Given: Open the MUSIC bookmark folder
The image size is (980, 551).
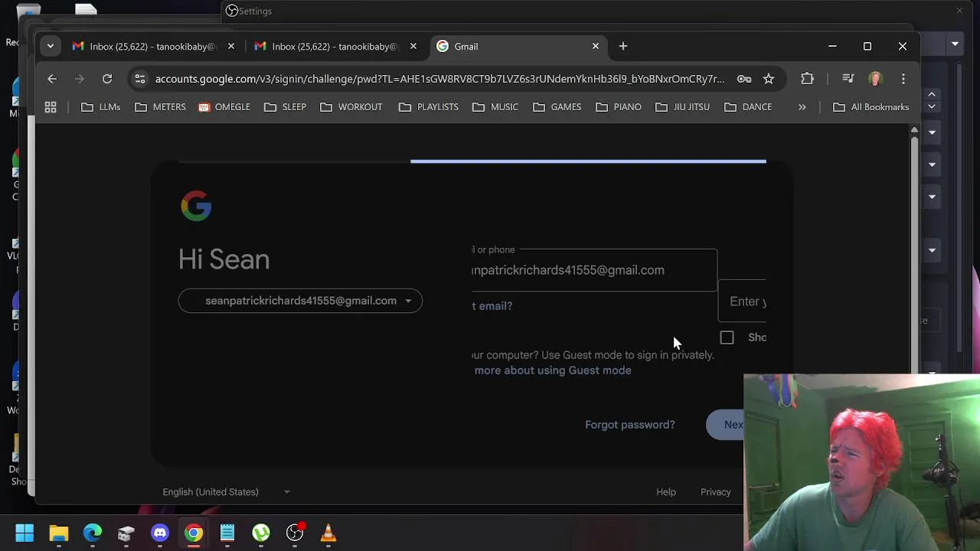Looking at the screenshot, I should pyautogui.click(x=495, y=107).
